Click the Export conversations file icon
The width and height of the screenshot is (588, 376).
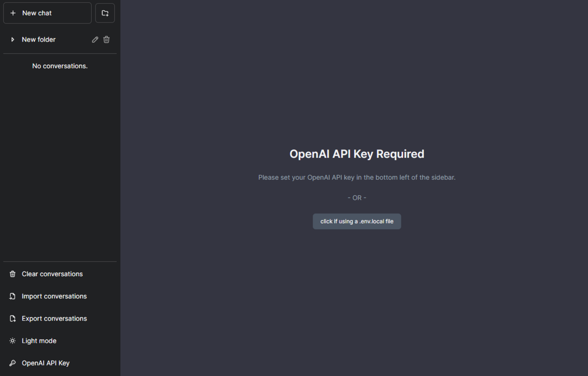[x=12, y=318]
